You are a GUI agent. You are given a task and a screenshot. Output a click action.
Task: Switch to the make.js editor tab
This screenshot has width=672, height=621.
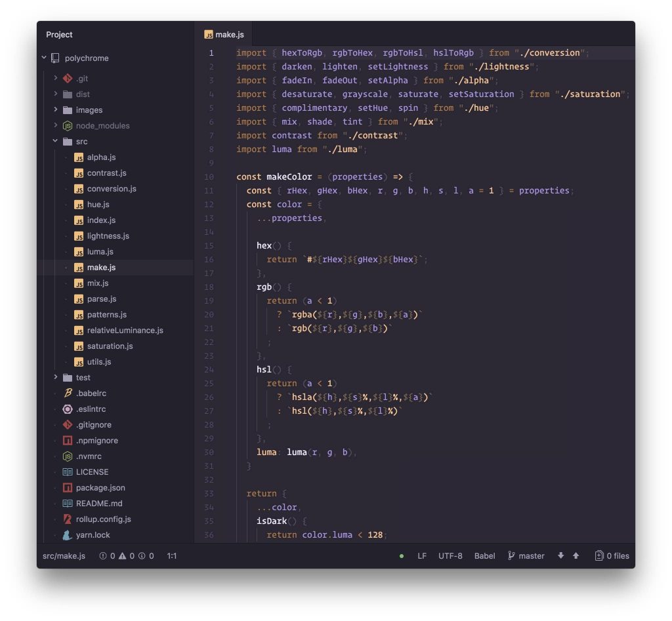(227, 35)
